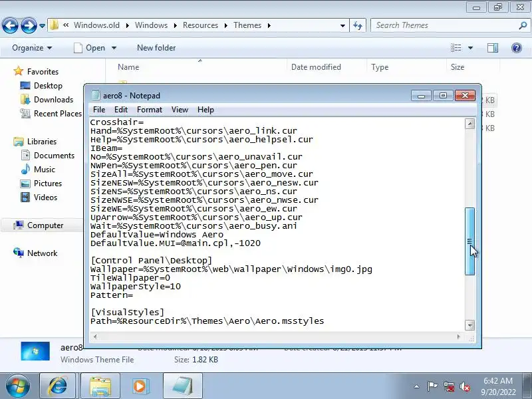Sort by Size column header
Viewport: 532px width, 399px height.
click(458, 67)
